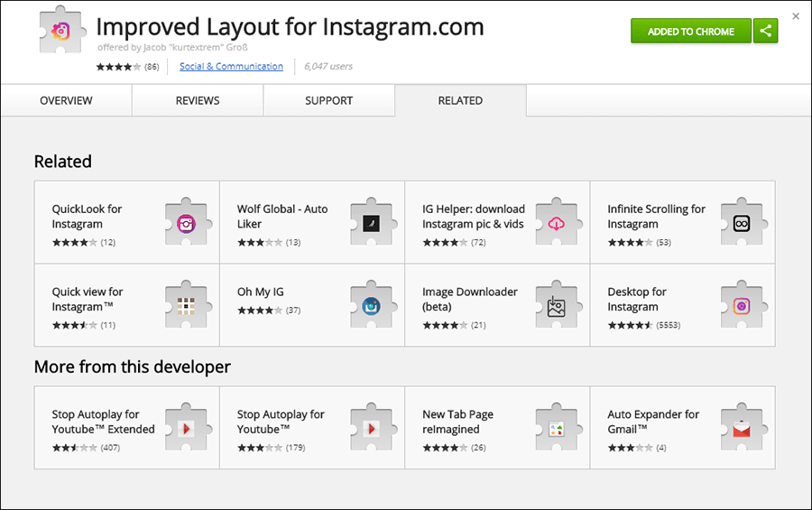
Task: Click the Wolf Global - Auto Liker title
Action: point(282,216)
